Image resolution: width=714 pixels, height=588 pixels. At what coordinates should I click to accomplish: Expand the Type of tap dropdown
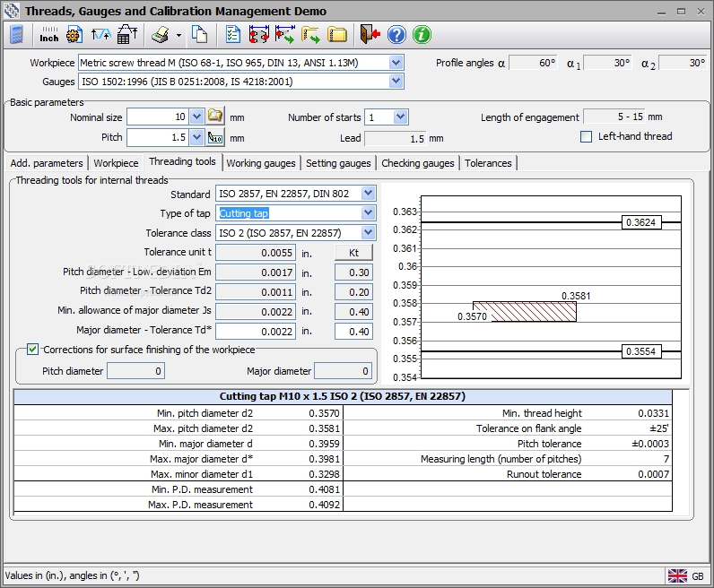point(368,213)
